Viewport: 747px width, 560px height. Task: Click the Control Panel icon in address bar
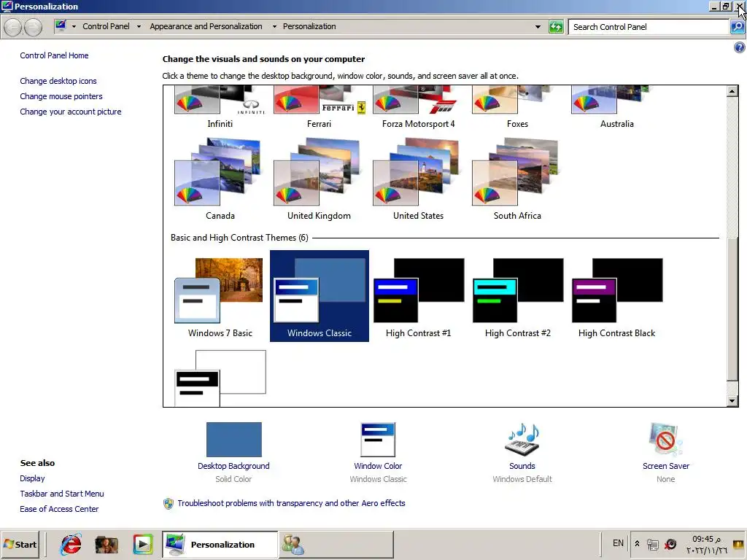point(61,26)
